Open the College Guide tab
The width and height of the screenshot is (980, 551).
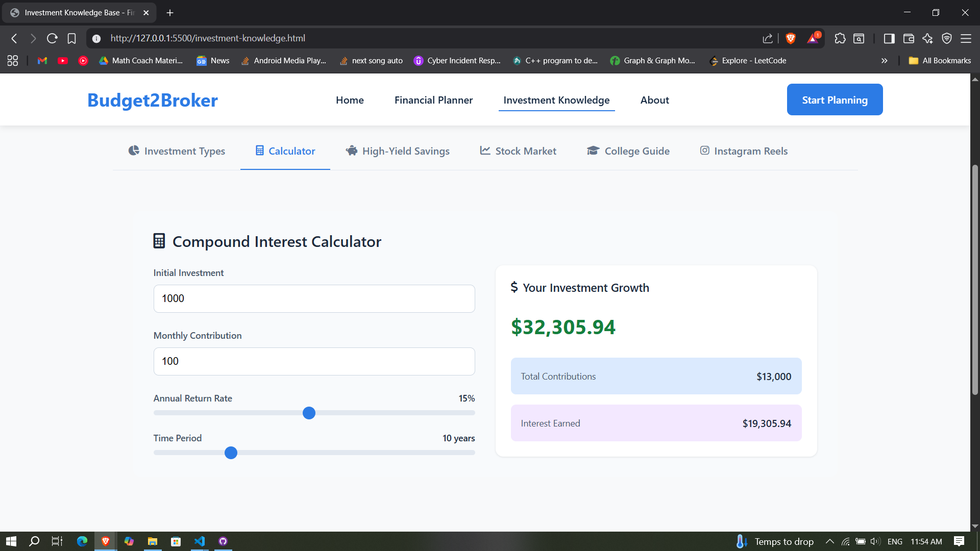point(628,151)
